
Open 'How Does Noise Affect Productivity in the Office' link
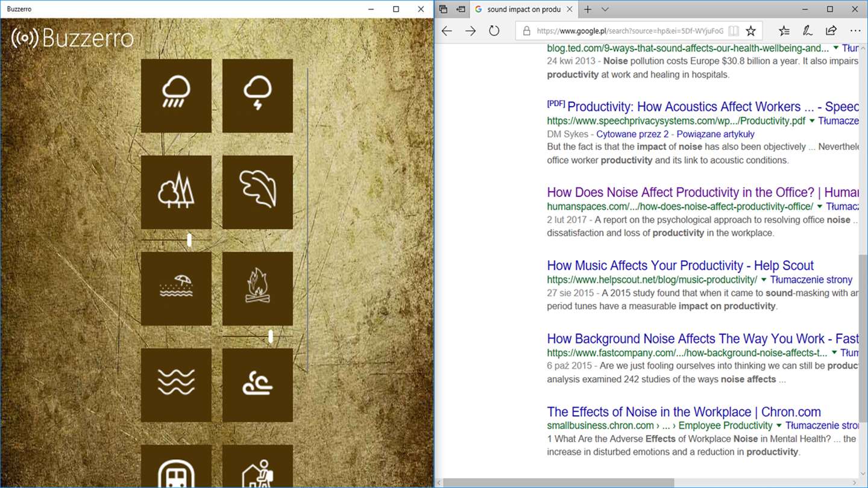click(x=703, y=192)
